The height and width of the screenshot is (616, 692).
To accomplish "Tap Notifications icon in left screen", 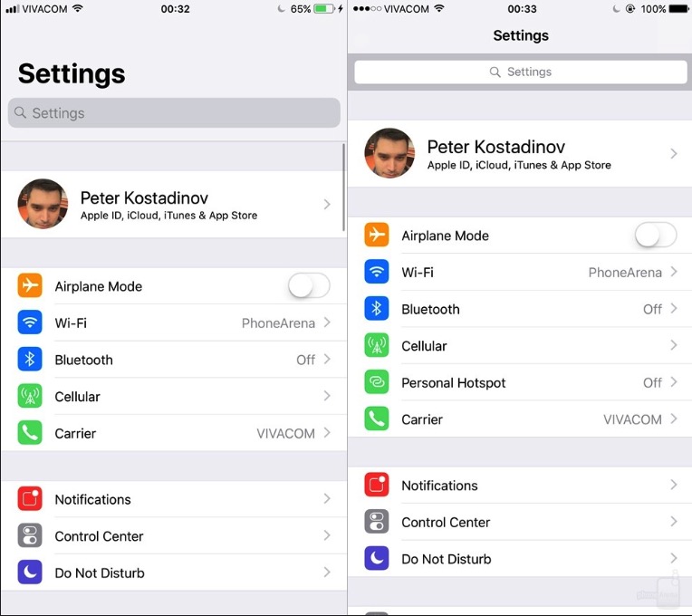I will coord(30,498).
